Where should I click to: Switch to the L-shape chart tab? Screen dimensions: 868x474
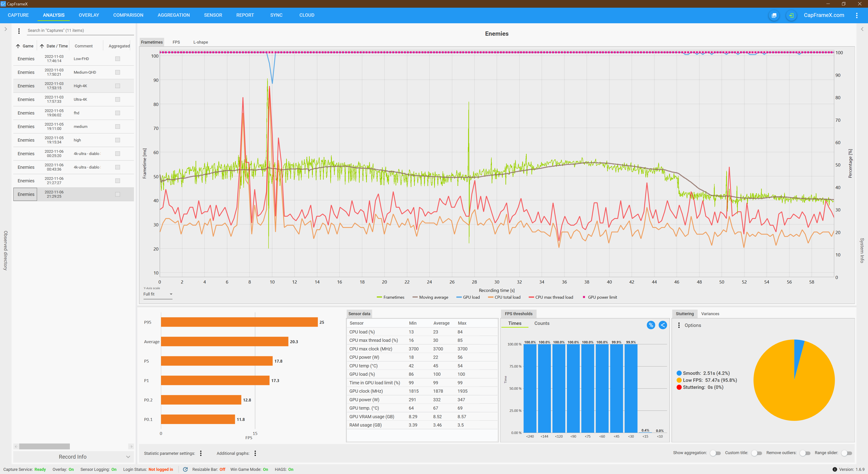point(200,42)
